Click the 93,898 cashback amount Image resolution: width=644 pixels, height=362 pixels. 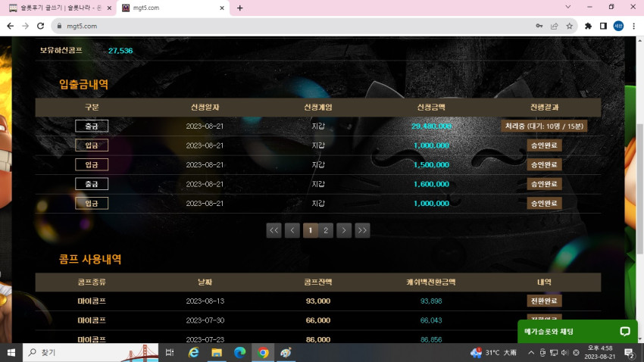click(431, 301)
